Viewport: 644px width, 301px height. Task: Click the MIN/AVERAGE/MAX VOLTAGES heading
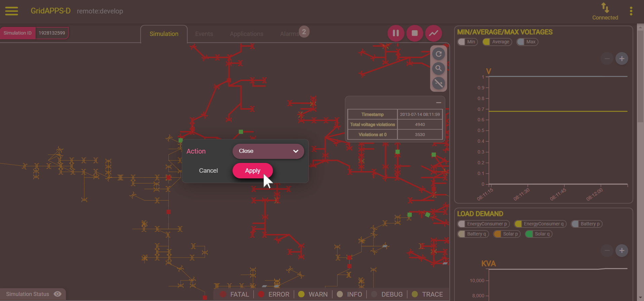505,32
